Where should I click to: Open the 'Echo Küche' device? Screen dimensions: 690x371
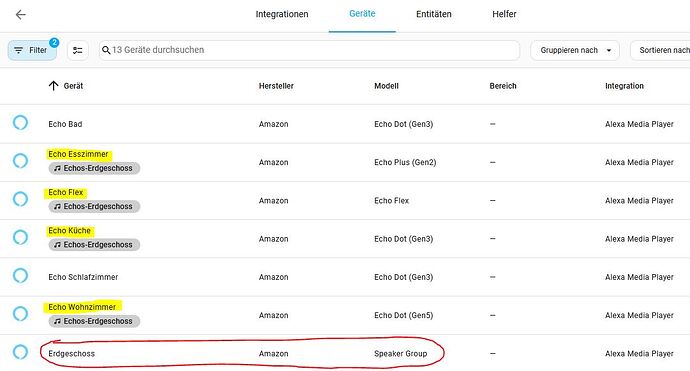70,231
